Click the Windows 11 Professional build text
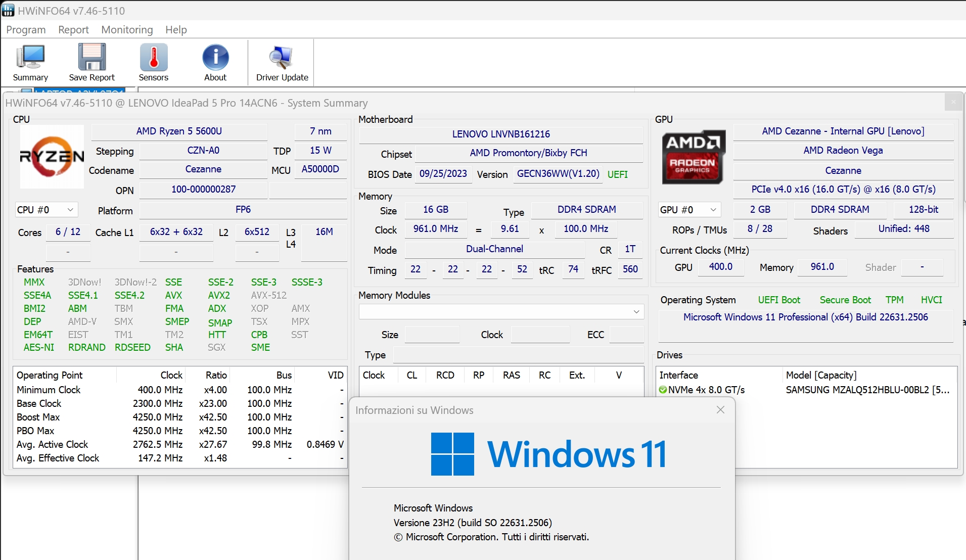 tap(806, 317)
